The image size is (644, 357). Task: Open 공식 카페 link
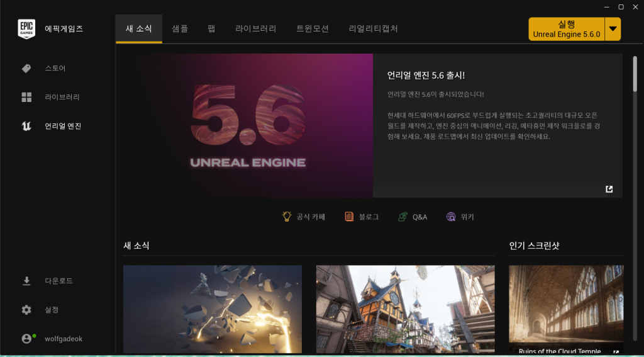click(311, 217)
